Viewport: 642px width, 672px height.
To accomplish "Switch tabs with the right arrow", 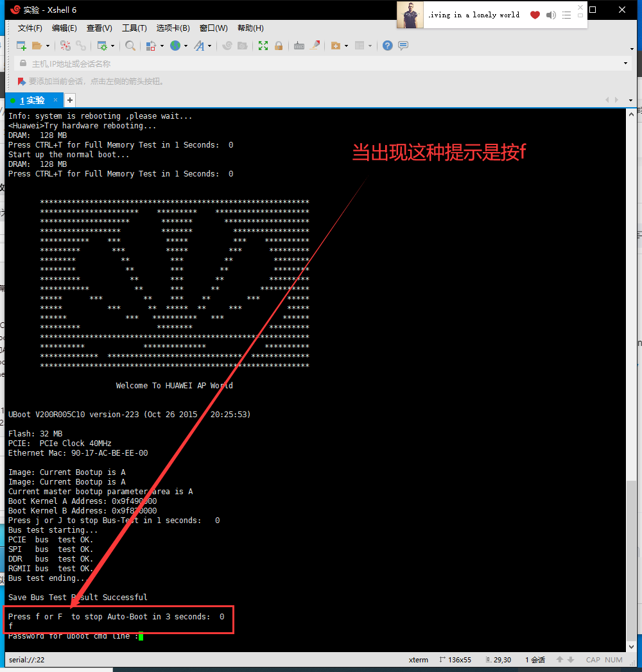I will [x=617, y=100].
